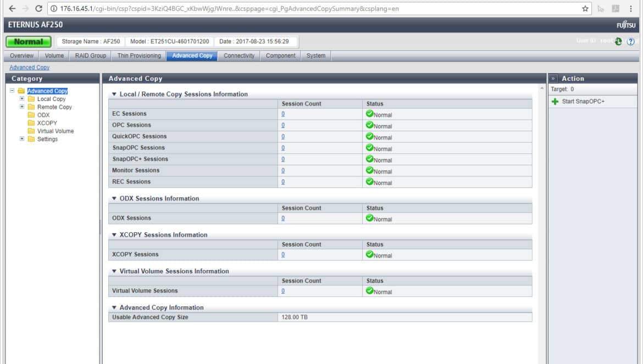Open the Connectivity tab

pos(239,55)
